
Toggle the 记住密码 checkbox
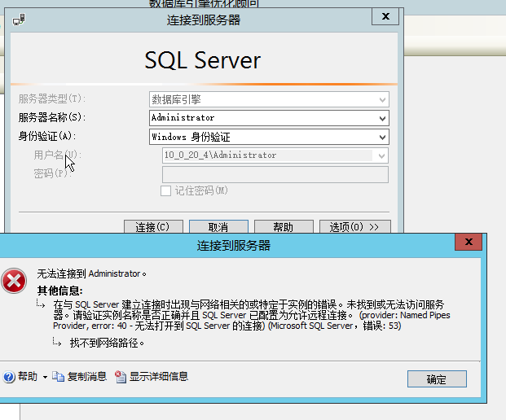tap(165, 190)
